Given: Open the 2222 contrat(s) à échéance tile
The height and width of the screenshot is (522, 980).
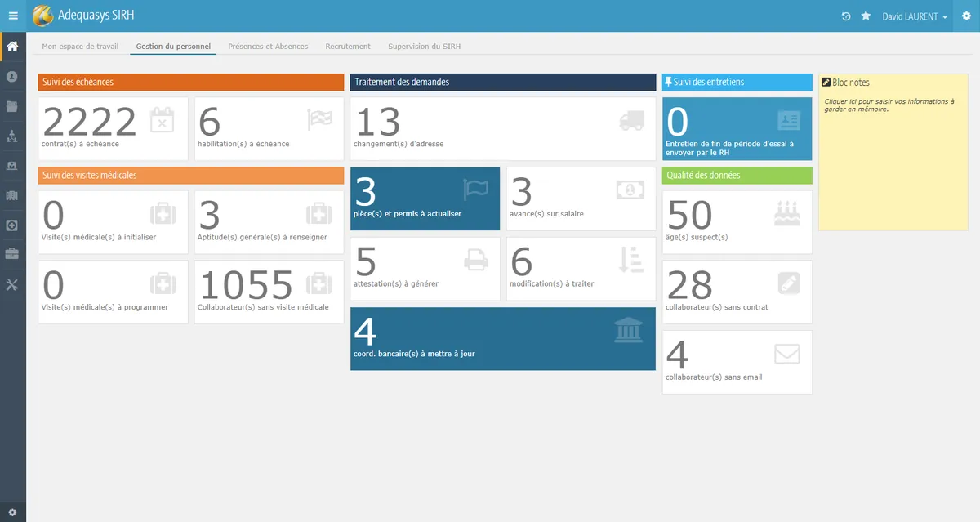Looking at the screenshot, I should point(113,128).
